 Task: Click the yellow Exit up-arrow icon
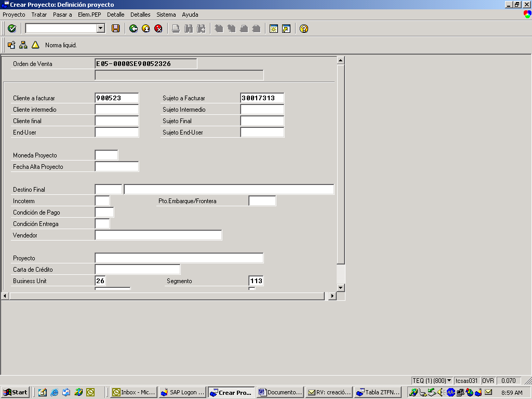pos(146,29)
